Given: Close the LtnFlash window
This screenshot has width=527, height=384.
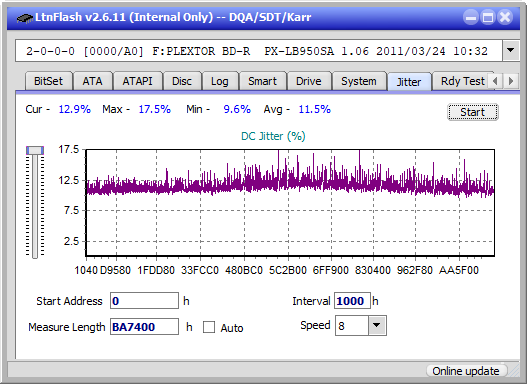Looking at the screenshot, I should [505, 17].
